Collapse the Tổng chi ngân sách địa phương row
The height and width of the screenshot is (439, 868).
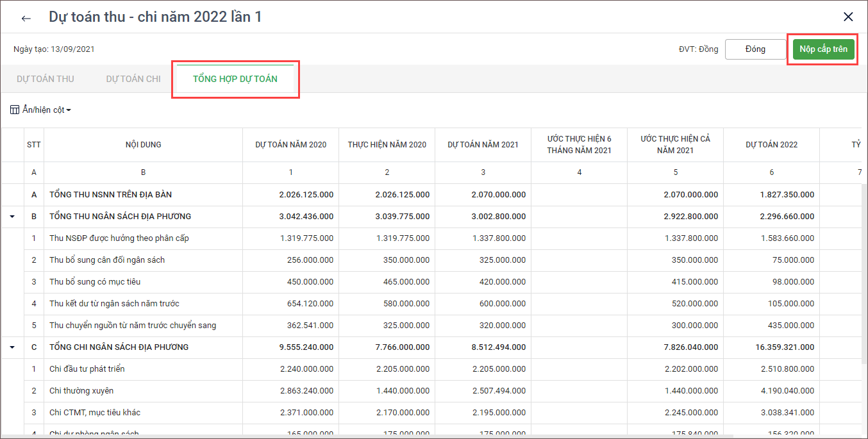12,347
